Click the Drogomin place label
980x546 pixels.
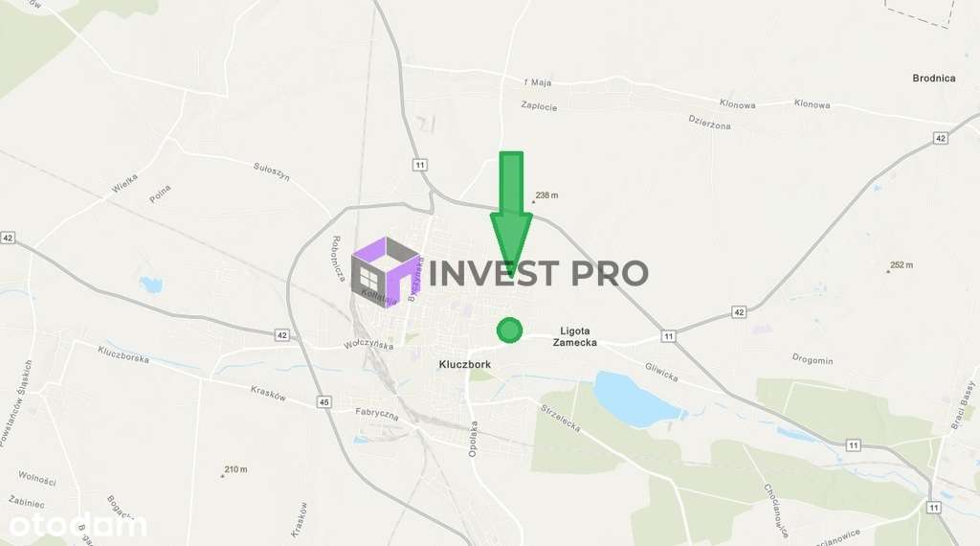(813, 359)
